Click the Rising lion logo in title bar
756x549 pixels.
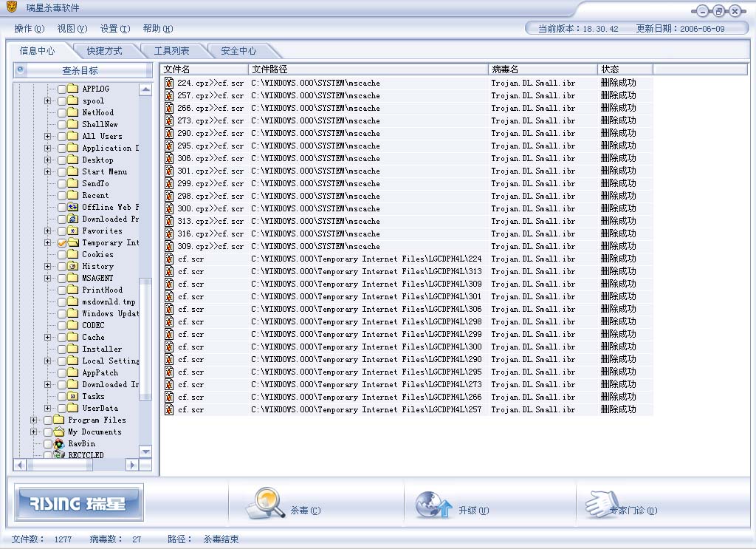[12, 7]
